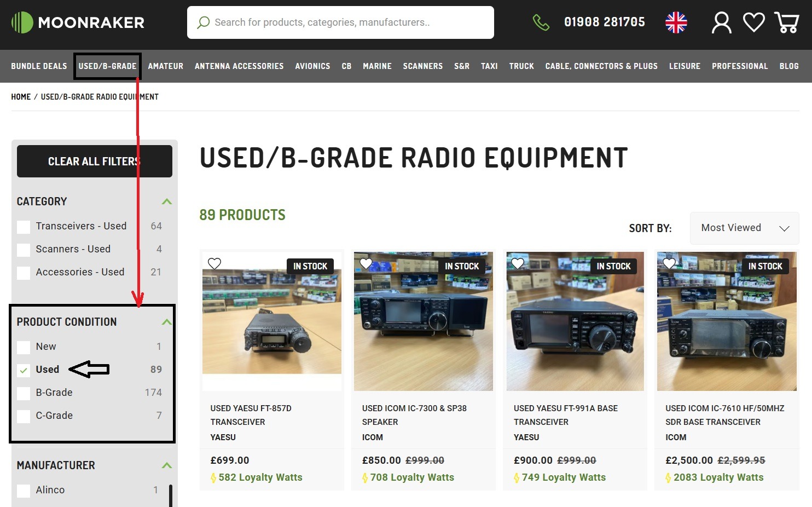
Task: Open the Most Viewed sort dropdown
Action: point(744,228)
